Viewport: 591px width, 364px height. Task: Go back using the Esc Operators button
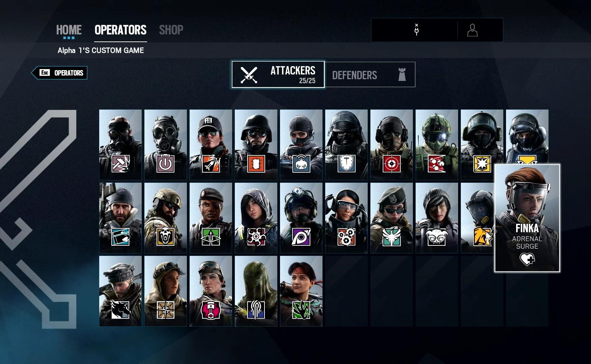[60, 73]
